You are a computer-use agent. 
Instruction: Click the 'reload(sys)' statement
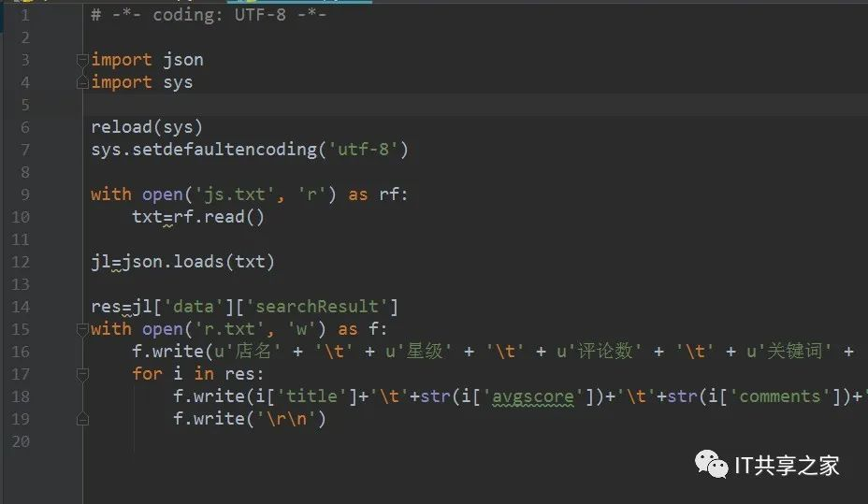point(147,127)
